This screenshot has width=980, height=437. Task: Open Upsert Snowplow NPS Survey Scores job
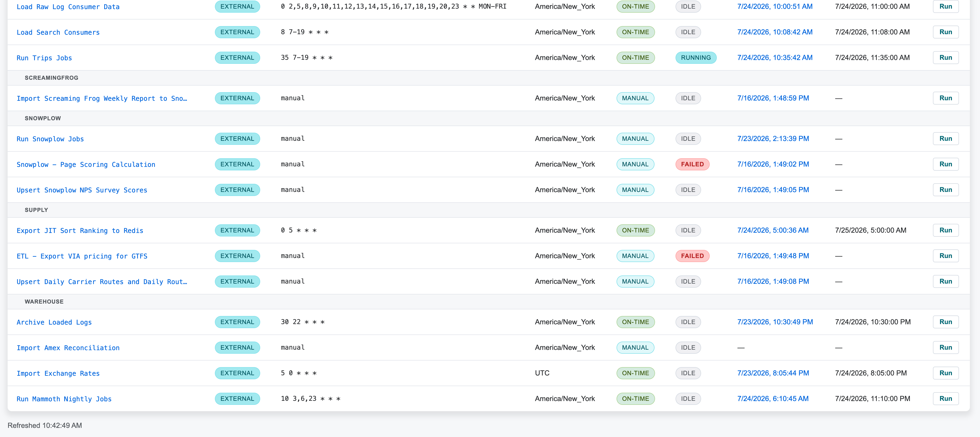click(82, 190)
